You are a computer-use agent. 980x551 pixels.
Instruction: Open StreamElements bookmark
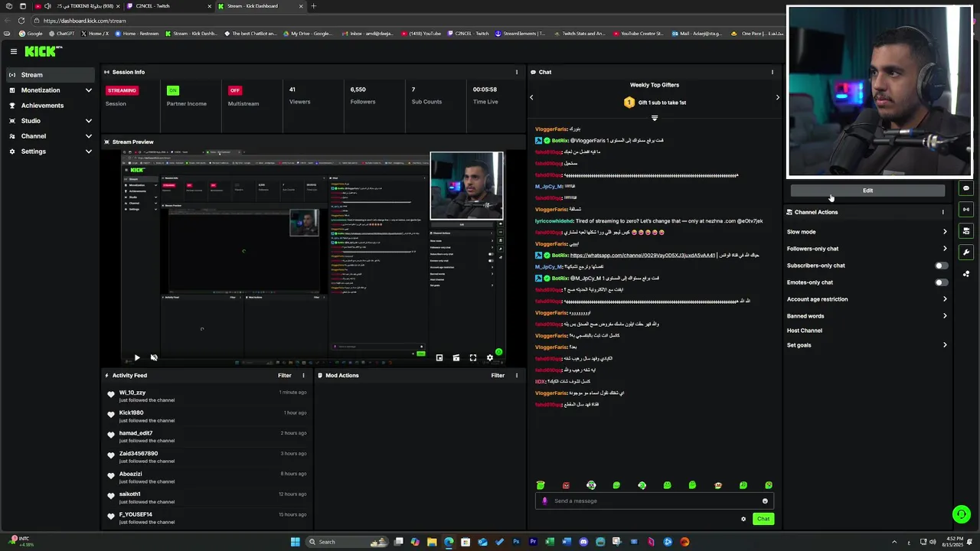tap(521, 34)
